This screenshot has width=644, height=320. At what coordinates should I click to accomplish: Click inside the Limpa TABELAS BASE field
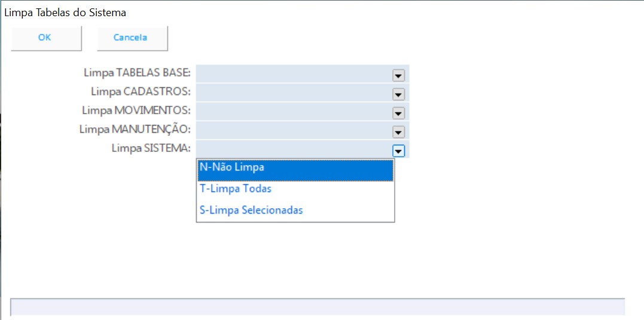[x=293, y=74]
